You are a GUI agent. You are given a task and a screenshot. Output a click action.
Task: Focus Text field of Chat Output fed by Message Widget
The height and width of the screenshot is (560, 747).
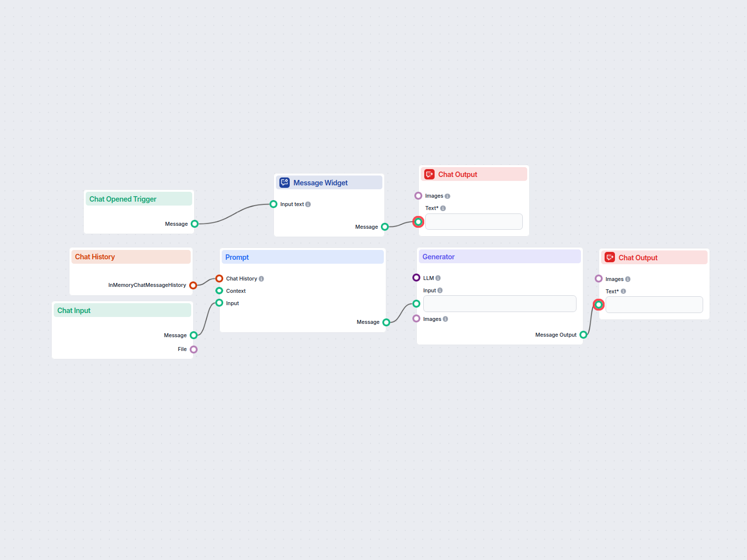tap(474, 222)
